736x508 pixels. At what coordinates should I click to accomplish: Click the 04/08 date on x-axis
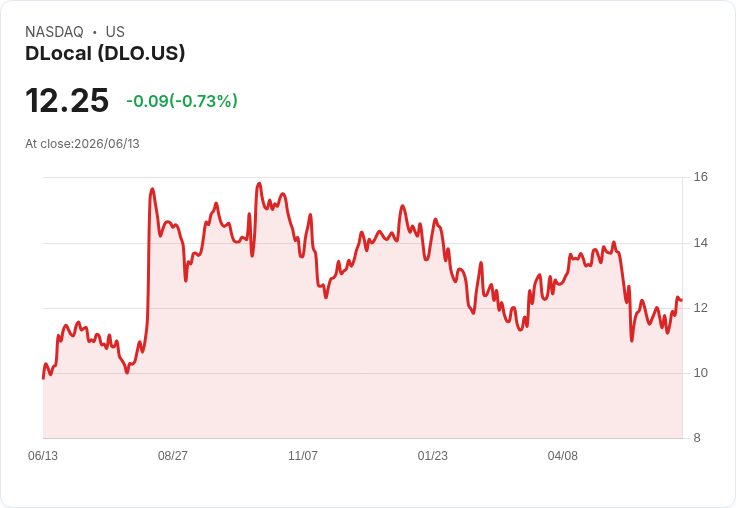coord(563,456)
